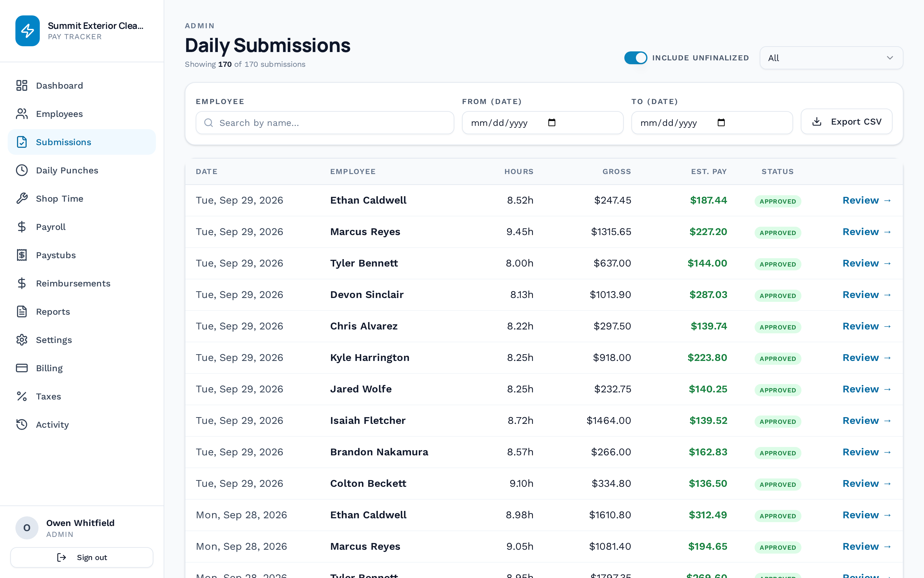Click the Owen Whitfield avatar circle
The width and height of the screenshot is (924, 578).
(27, 528)
